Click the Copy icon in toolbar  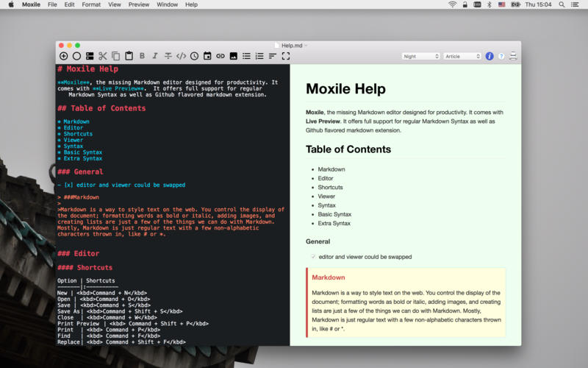[116, 56]
